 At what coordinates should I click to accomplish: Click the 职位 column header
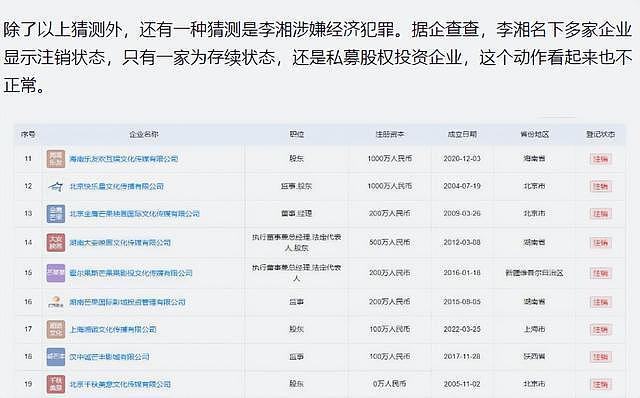(297, 134)
